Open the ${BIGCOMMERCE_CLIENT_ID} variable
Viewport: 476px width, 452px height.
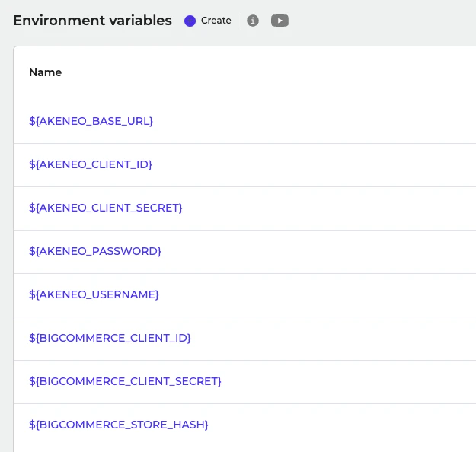pyautogui.click(x=110, y=338)
